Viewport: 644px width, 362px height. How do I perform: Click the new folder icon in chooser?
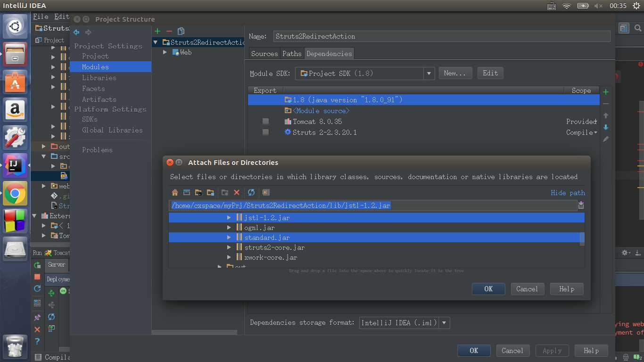tap(225, 192)
